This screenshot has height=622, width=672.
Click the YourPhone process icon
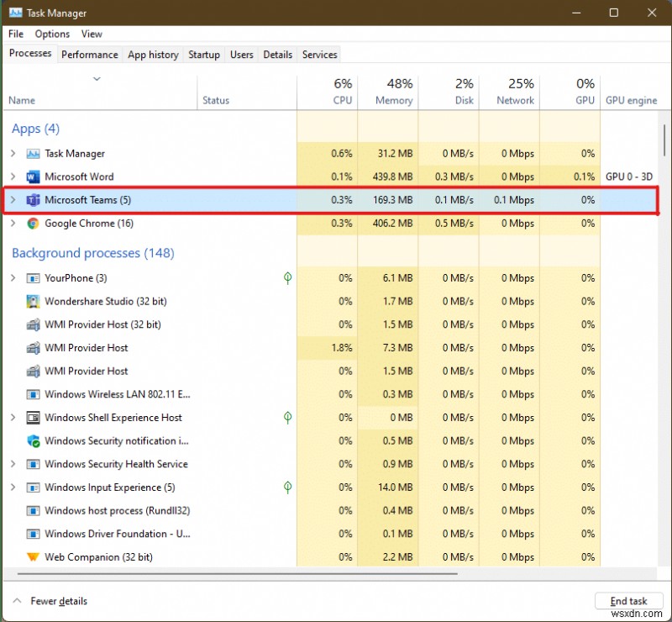33,278
